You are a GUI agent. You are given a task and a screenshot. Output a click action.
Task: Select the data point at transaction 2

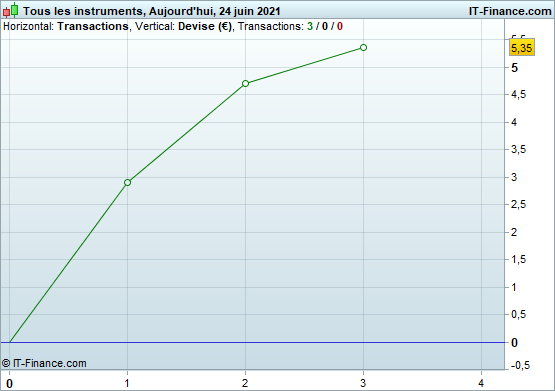pyautogui.click(x=245, y=84)
